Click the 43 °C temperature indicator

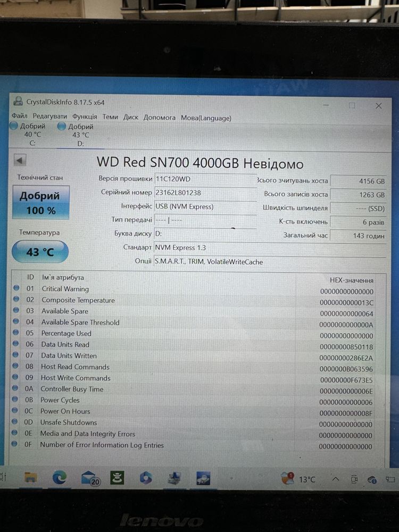coord(40,252)
